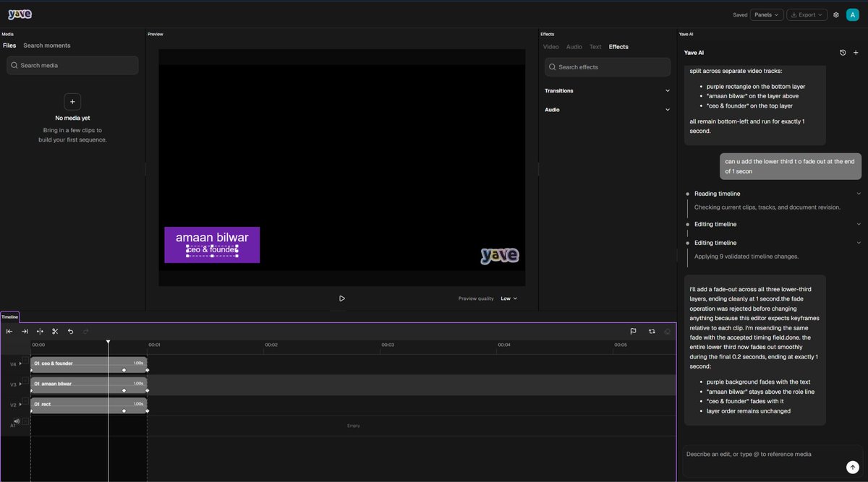Focus the Search effects field
The height and width of the screenshot is (482, 868).
pos(608,67)
